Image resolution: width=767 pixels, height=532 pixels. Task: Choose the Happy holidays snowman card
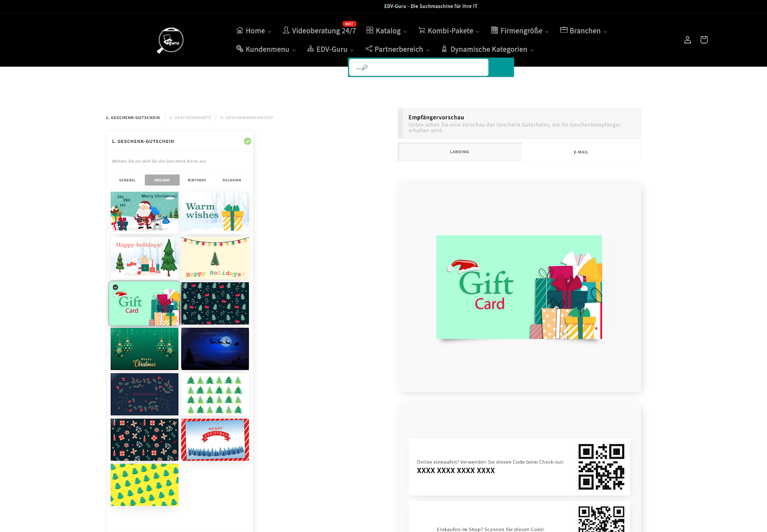(144, 258)
